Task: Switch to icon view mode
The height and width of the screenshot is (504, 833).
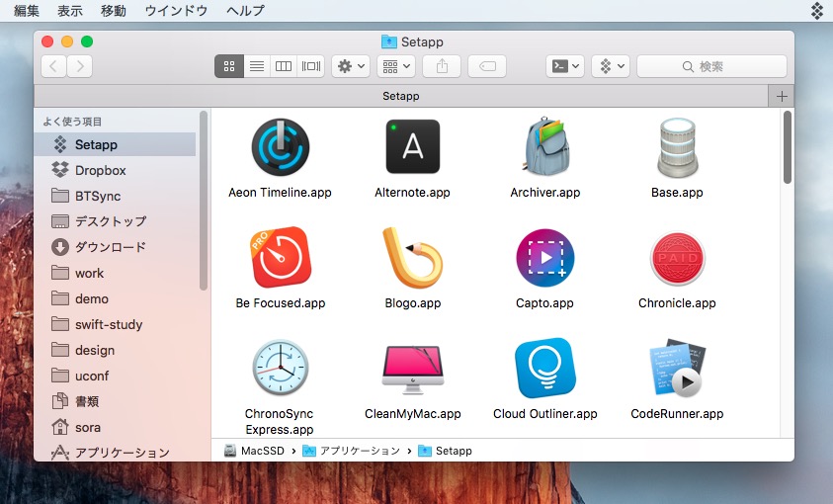Action: coord(228,66)
